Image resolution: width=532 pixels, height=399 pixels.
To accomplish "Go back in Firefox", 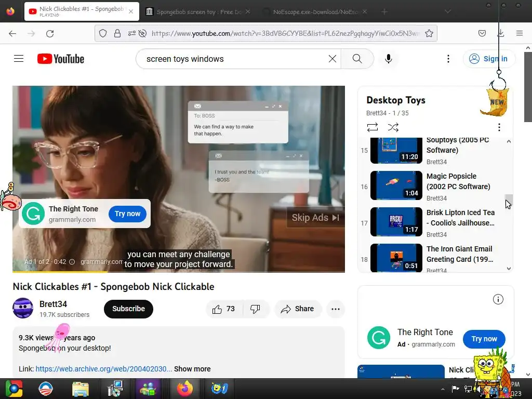I will coord(12,33).
